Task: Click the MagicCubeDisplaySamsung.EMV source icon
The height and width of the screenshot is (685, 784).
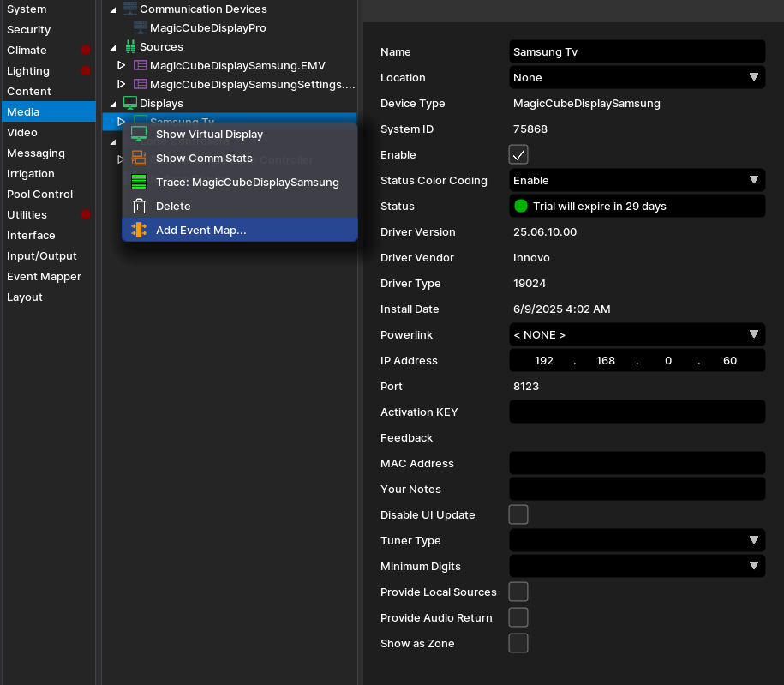Action: pos(141,65)
